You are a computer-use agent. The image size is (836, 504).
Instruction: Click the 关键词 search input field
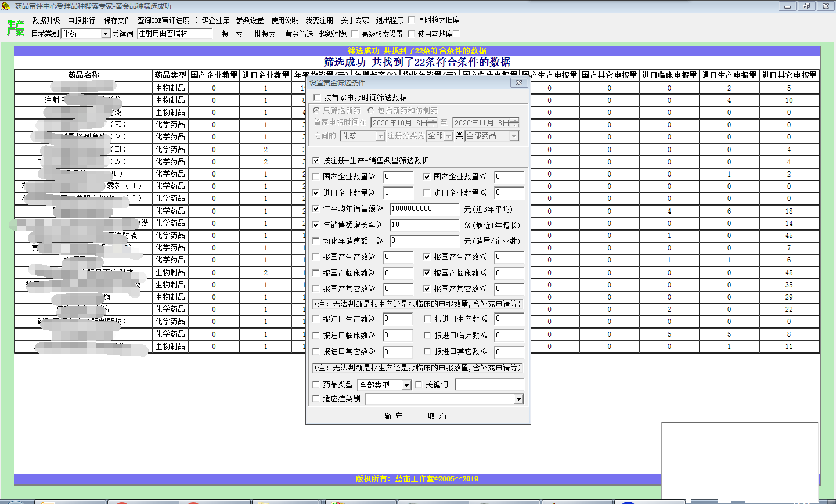pos(175,34)
